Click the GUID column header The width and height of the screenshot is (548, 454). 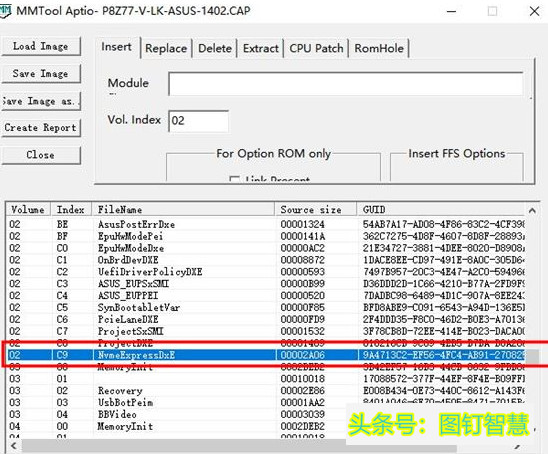(x=441, y=210)
